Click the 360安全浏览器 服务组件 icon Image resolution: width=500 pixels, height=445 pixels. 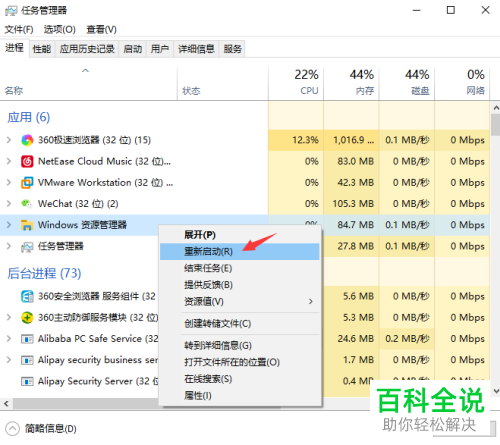[27, 296]
